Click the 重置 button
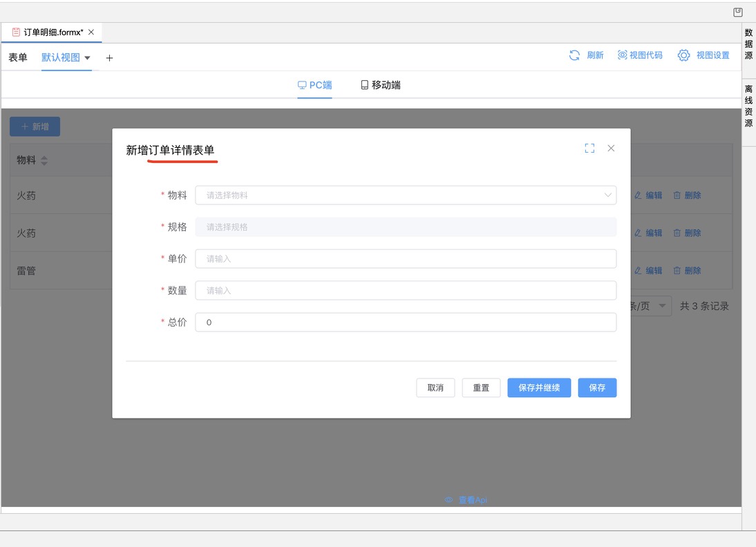Screen dimensions: 756x547 coord(481,387)
